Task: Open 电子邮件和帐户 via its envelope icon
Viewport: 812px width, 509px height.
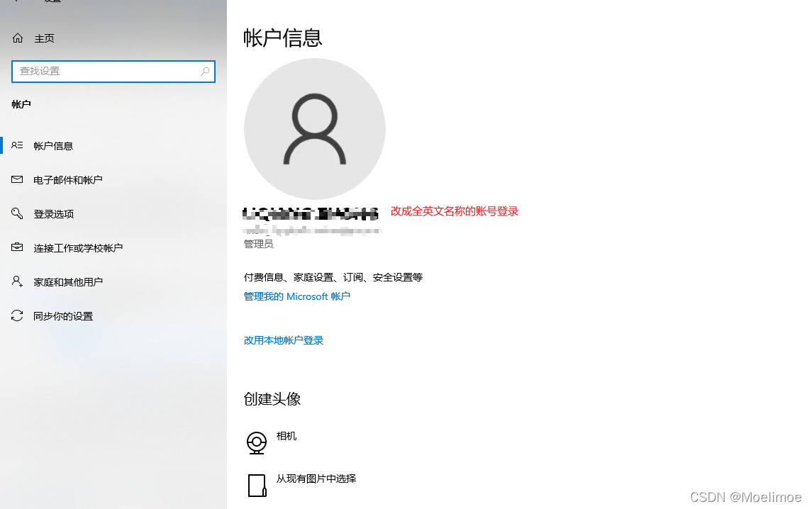Action: point(17,179)
